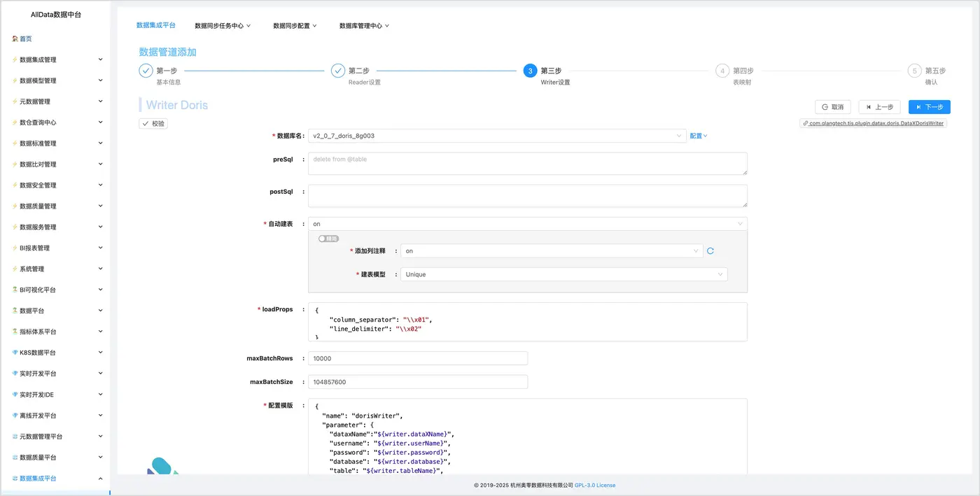This screenshot has width=980, height=496.
Task: Collapse 数据集成平台 in sidebar
Action: click(56, 479)
